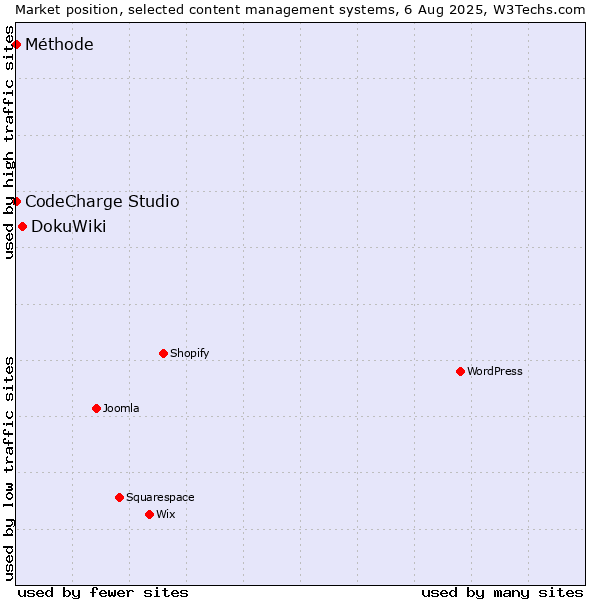Image resolution: width=600 pixels, height=600 pixels.
Task: Click the 'used by many sites' axis label
Action: click(502, 593)
